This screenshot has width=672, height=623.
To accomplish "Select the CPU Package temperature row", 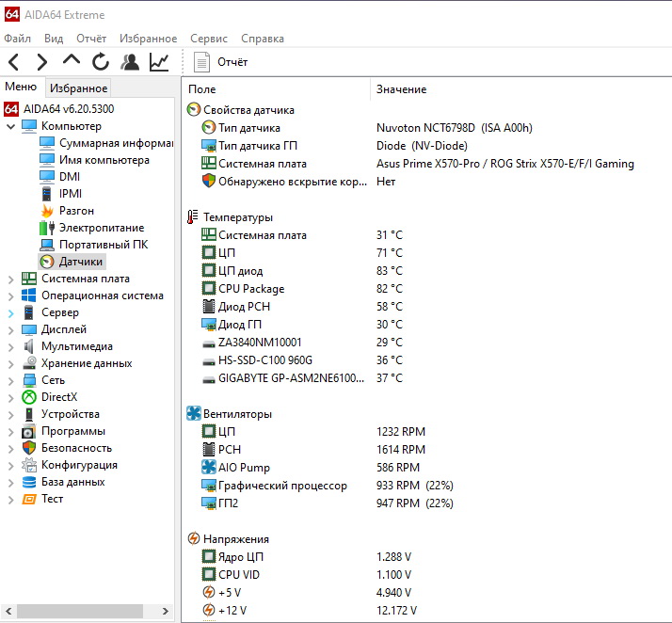I will click(426, 289).
